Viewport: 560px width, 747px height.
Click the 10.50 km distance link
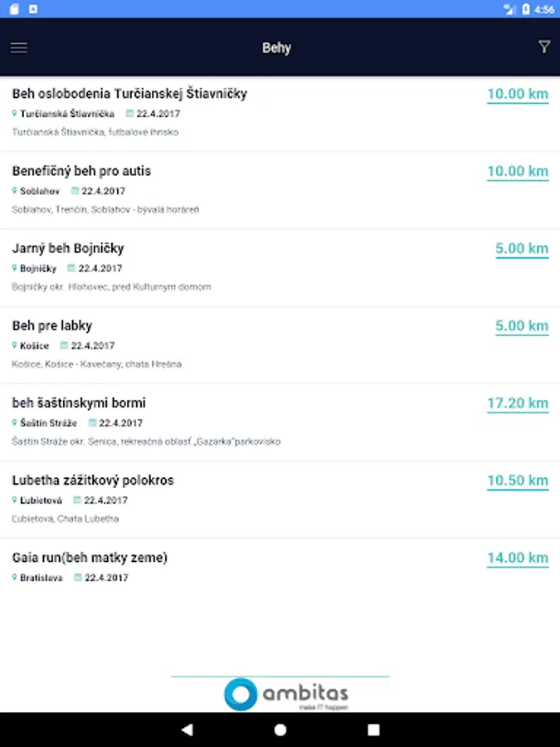tap(517, 481)
